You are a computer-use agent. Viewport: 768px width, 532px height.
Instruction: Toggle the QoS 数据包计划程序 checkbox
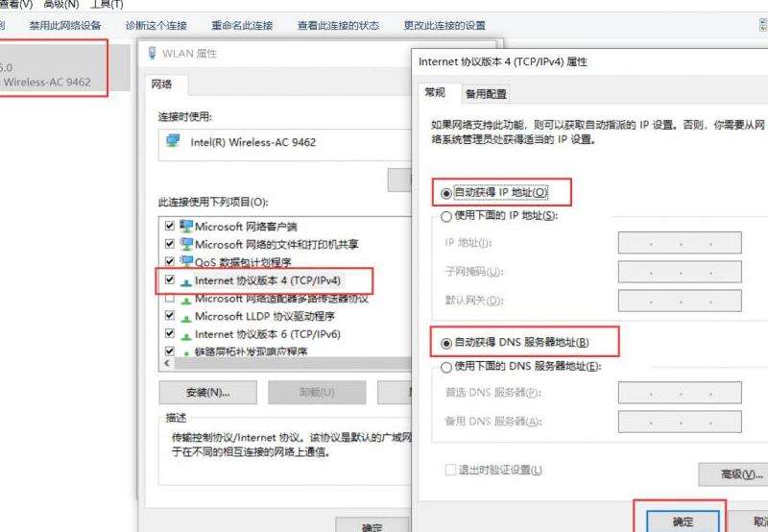pyautogui.click(x=170, y=262)
